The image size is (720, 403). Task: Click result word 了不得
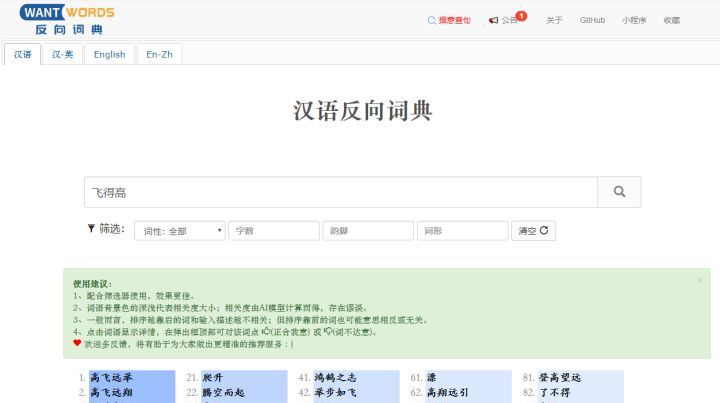(555, 392)
